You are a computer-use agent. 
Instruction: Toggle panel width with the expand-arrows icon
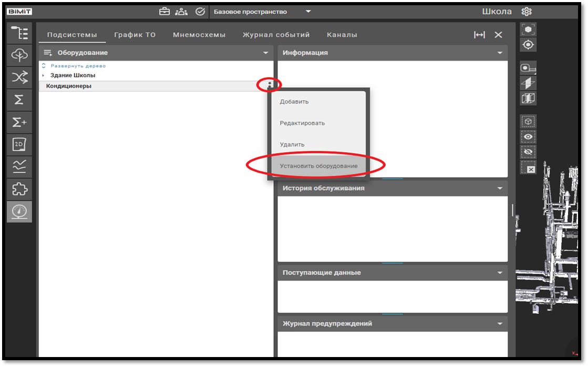tap(479, 35)
